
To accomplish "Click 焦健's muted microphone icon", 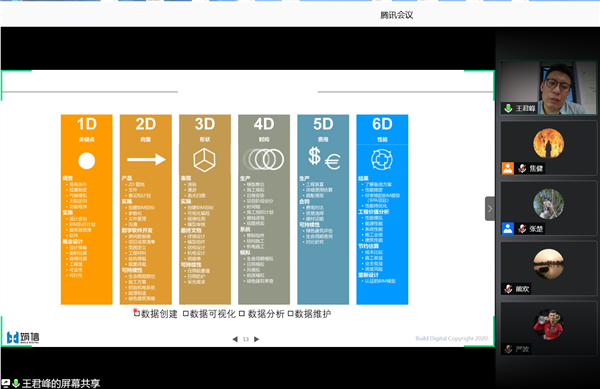I will [x=522, y=168].
